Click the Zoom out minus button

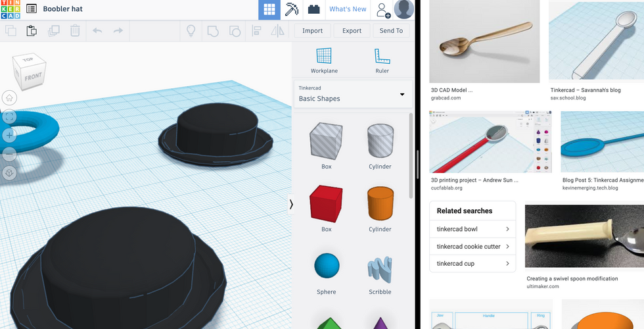[x=9, y=154]
